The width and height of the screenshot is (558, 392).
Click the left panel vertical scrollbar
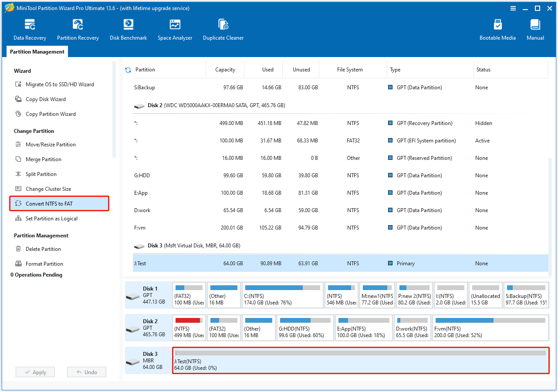114,109
